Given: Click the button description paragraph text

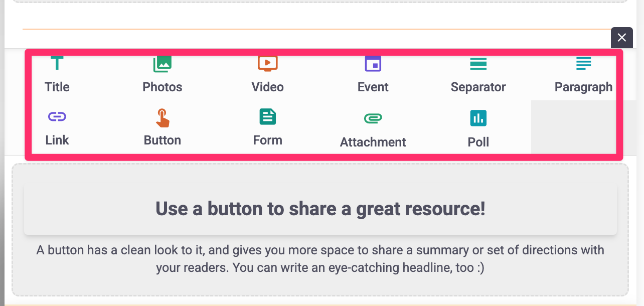Looking at the screenshot, I should (320, 259).
